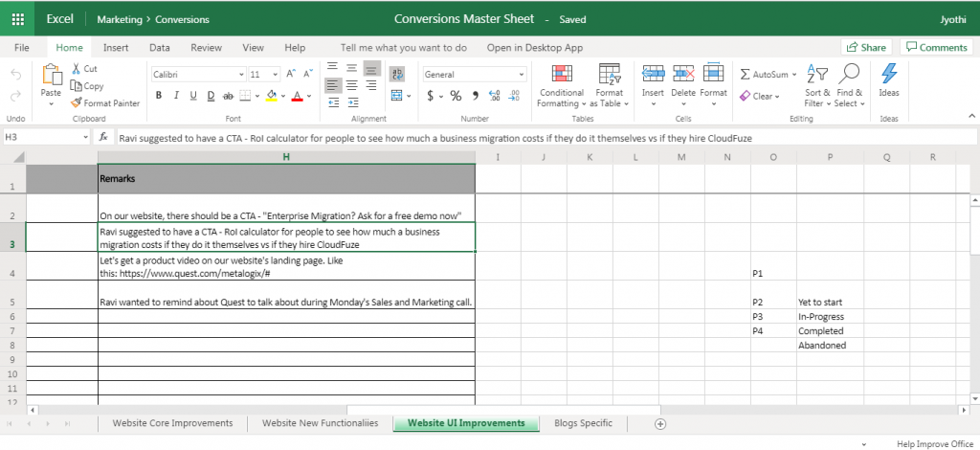Add a new sheet with plus icon

(660, 424)
